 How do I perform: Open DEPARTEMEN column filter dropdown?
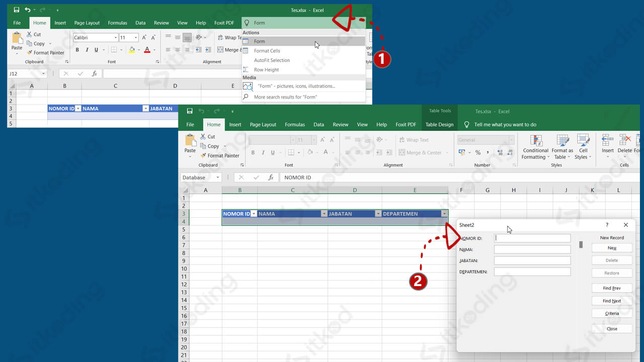[x=444, y=214]
